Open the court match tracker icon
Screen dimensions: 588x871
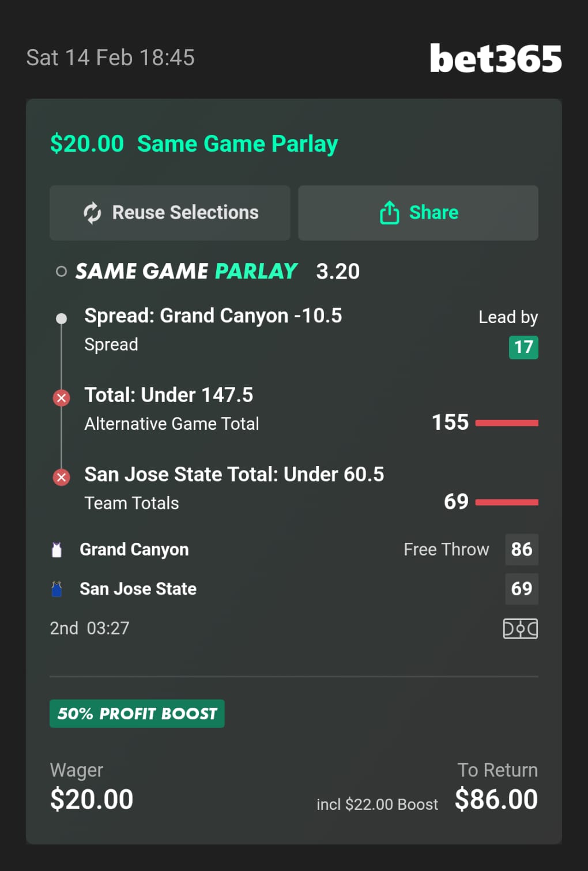520,629
